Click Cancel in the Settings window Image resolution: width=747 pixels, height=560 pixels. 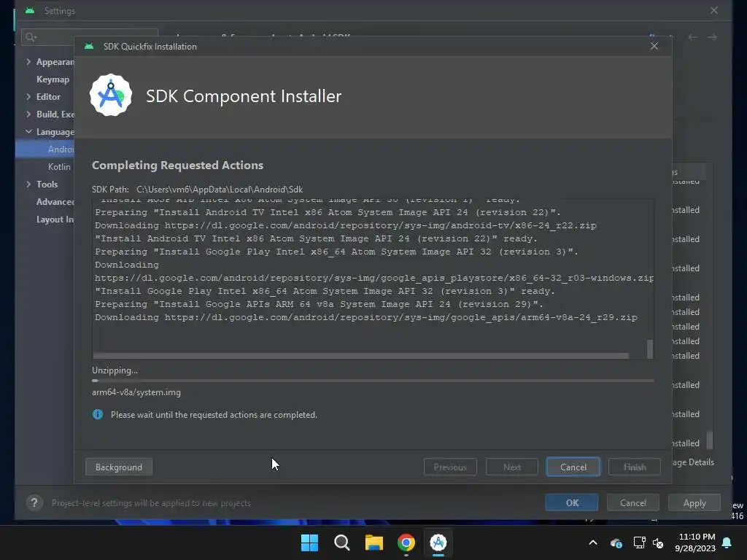pyautogui.click(x=633, y=503)
